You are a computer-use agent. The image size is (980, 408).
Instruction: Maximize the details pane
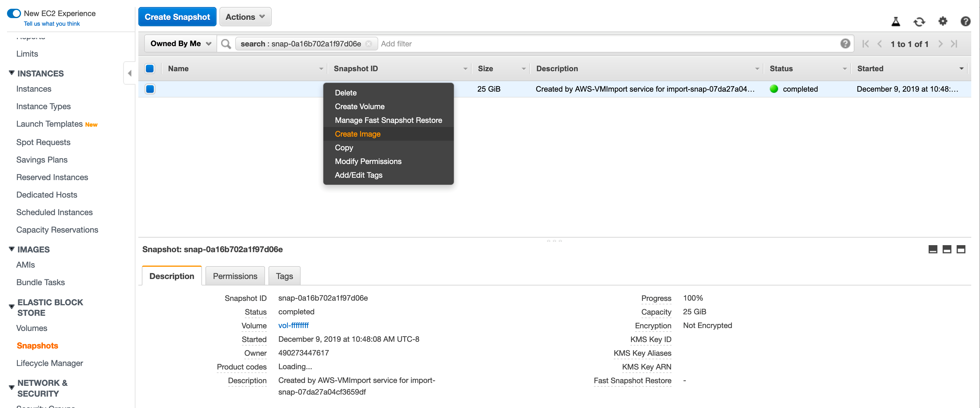tap(961, 249)
